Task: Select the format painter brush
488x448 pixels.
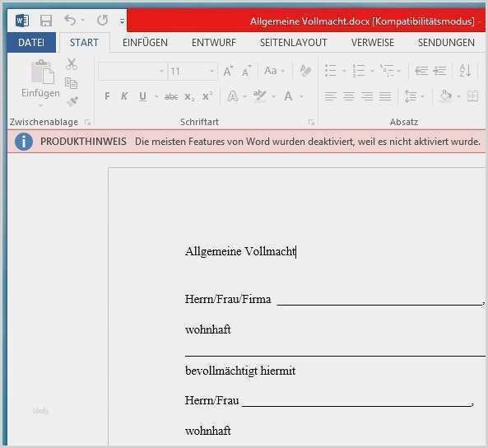Action: click(x=72, y=101)
